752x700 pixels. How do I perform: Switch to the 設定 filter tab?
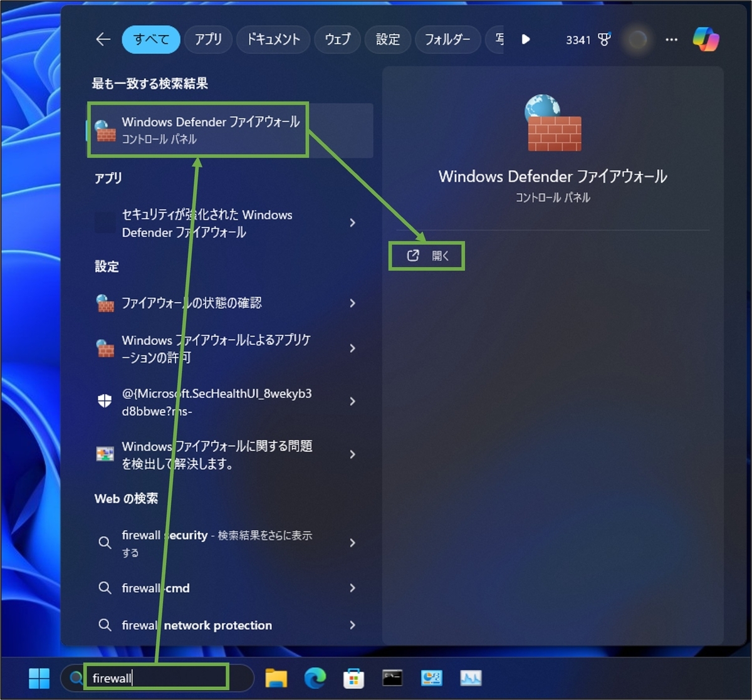pos(388,39)
